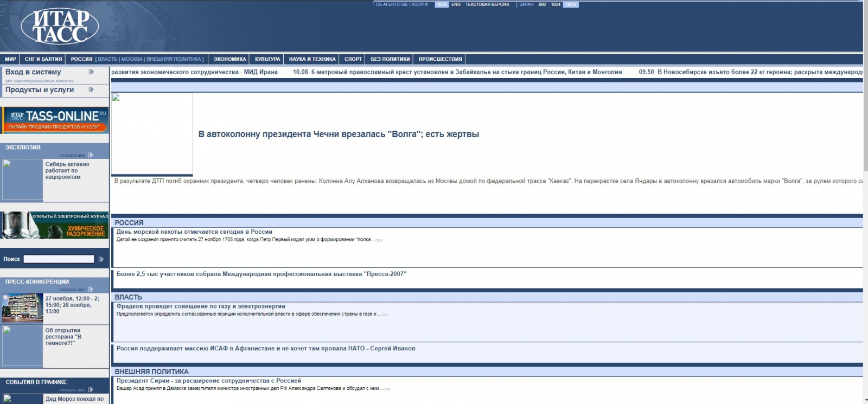Click the arrow beside СОБЫТИЯ В ГРАФИКЕ показать все
The width and height of the screenshot is (868, 404).
pos(91,389)
